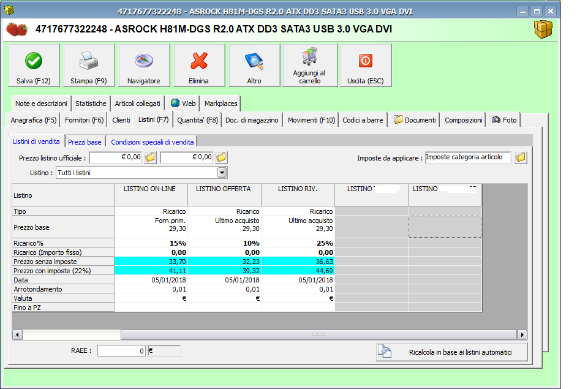The image size is (588, 389).
Task: Switch to Anagrafica (F5) tab
Action: tap(34, 120)
